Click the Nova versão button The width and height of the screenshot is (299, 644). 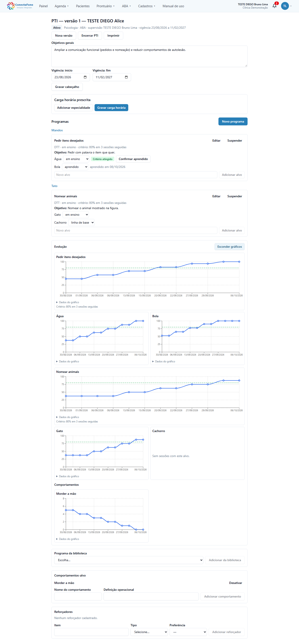64,36
